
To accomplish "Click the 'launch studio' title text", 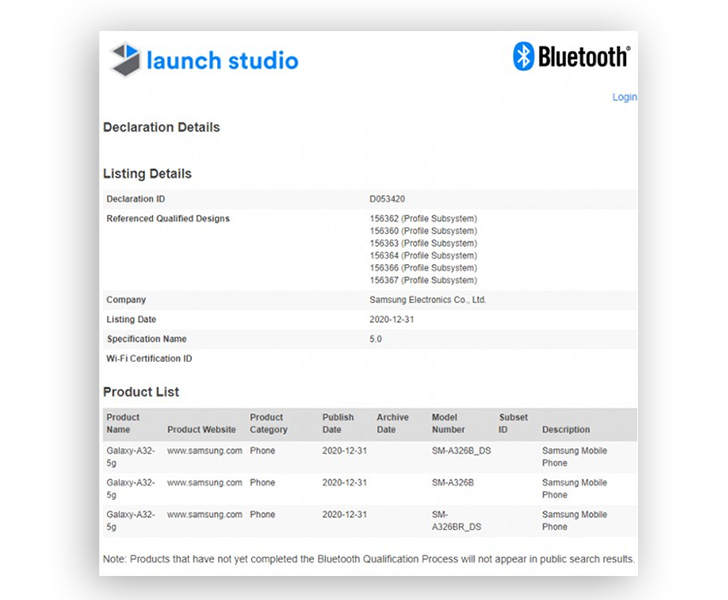I will tap(222, 61).
